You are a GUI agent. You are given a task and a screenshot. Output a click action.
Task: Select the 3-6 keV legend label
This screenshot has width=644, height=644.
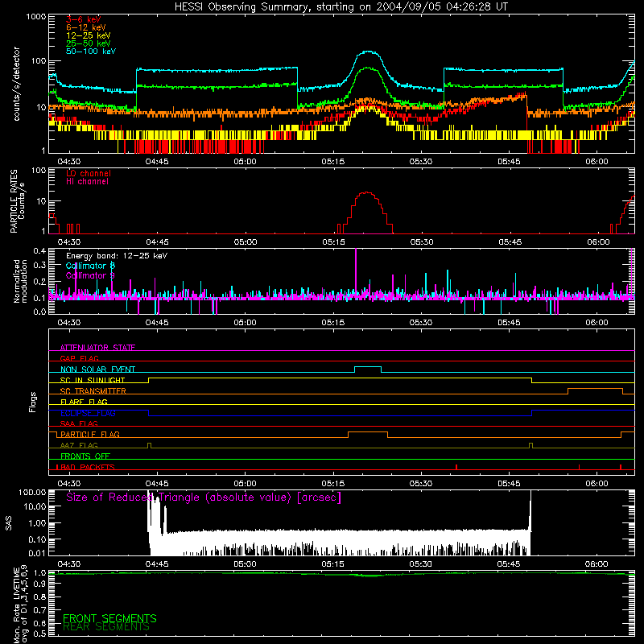point(83,19)
